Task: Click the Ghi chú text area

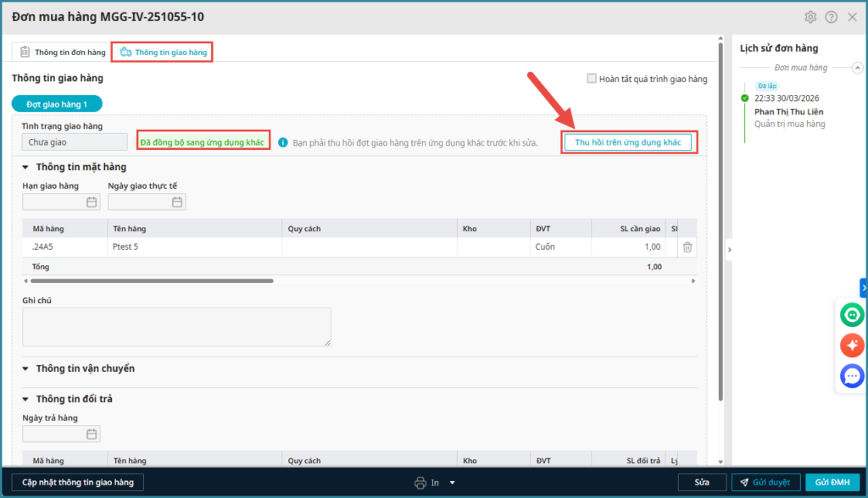Action: click(x=176, y=327)
